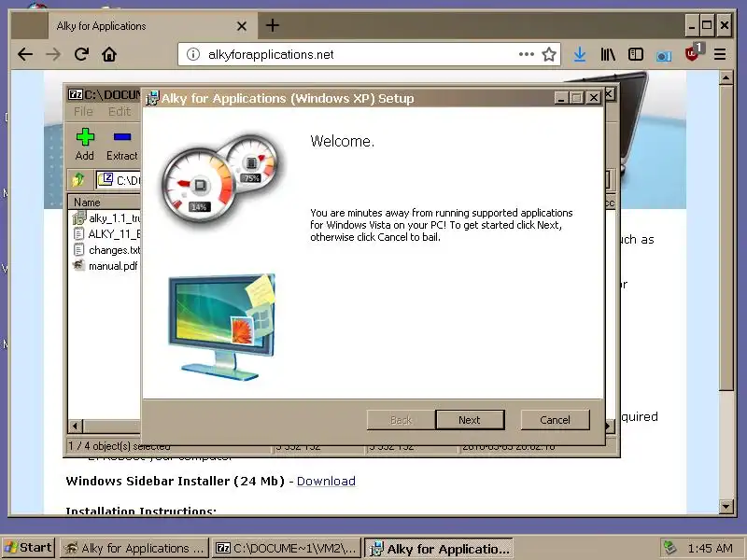
Task: Open the Firefox downloads arrow
Action: click(x=580, y=54)
